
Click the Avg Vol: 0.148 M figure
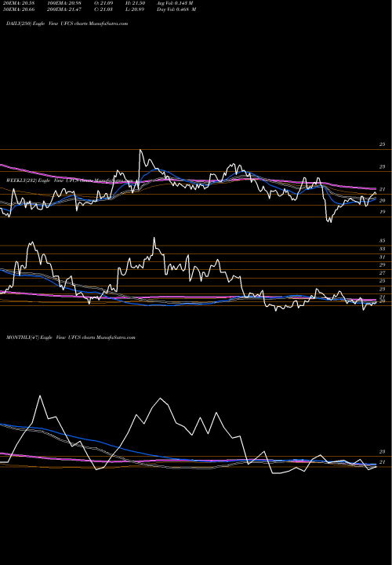click(x=175, y=3)
